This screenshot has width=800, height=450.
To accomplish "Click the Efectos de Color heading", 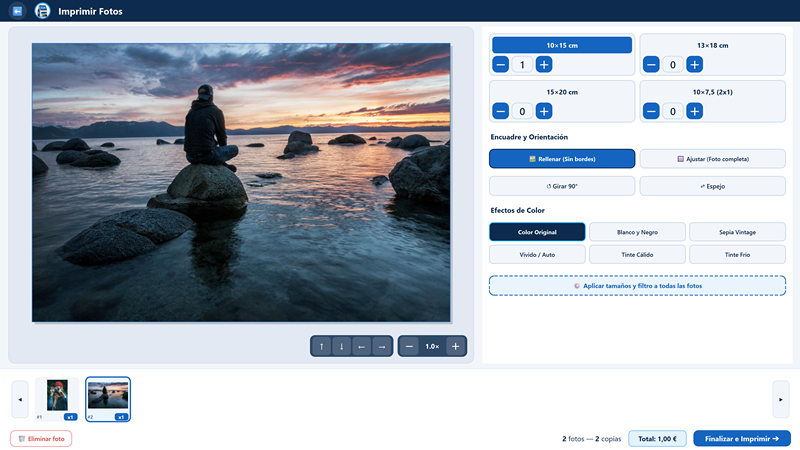I will click(x=517, y=210).
